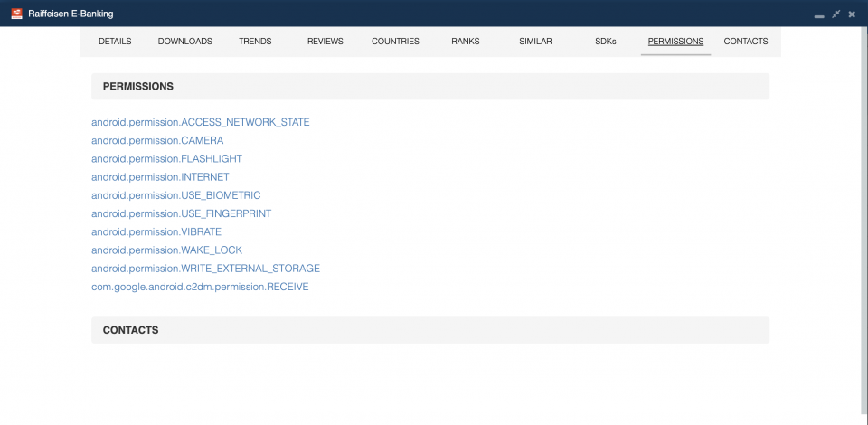
Task: Click the Raiffeisen E-Banking window title
Action: pos(71,14)
